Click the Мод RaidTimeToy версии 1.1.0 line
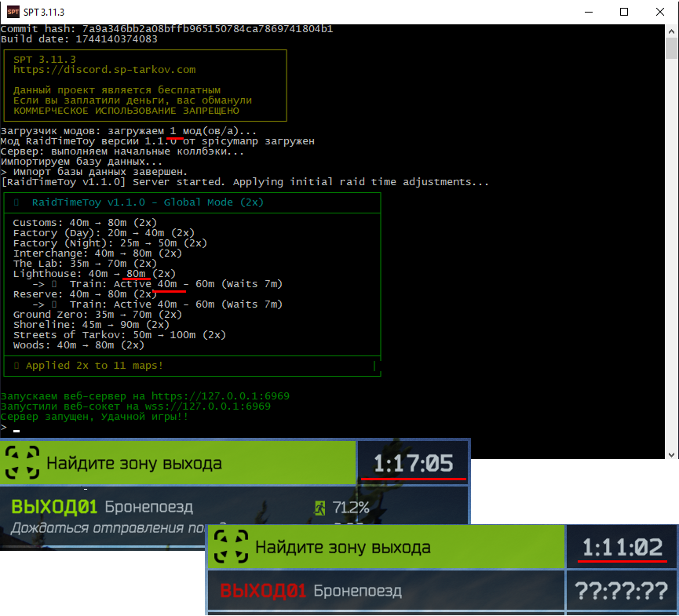The height and width of the screenshot is (616, 679). tap(158, 141)
